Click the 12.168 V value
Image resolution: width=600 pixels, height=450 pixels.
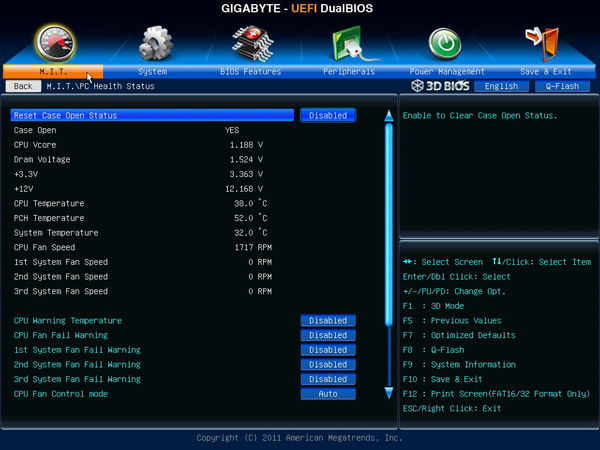pyautogui.click(x=244, y=189)
